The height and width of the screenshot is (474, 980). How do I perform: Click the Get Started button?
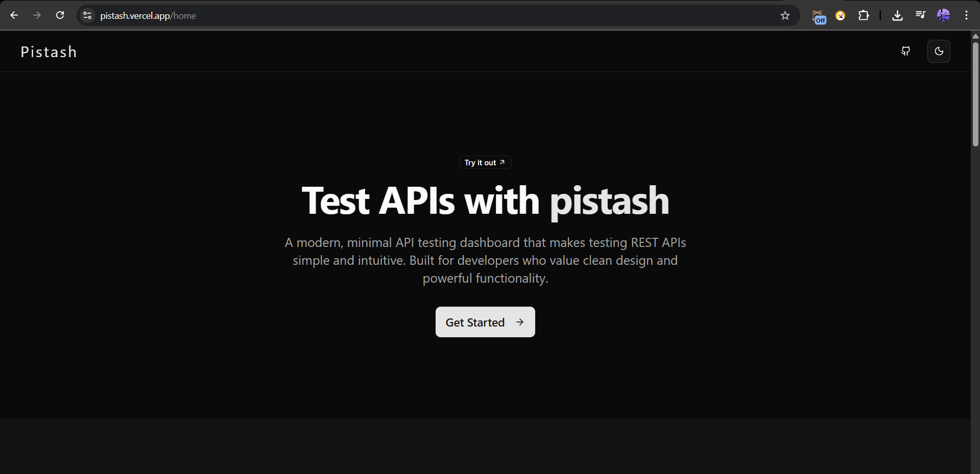pos(485,322)
